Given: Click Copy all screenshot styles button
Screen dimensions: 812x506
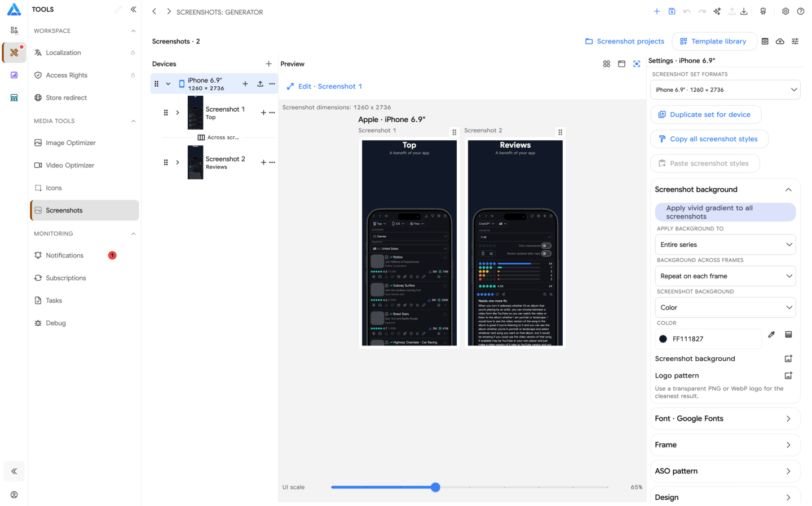Looking at the screenshot, I should 709,139.
